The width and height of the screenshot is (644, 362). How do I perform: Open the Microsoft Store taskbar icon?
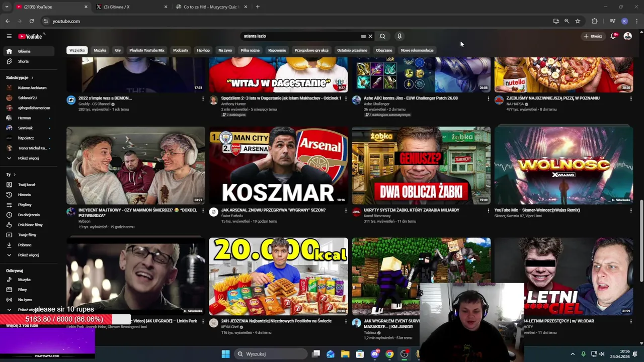tap(360, 354)
